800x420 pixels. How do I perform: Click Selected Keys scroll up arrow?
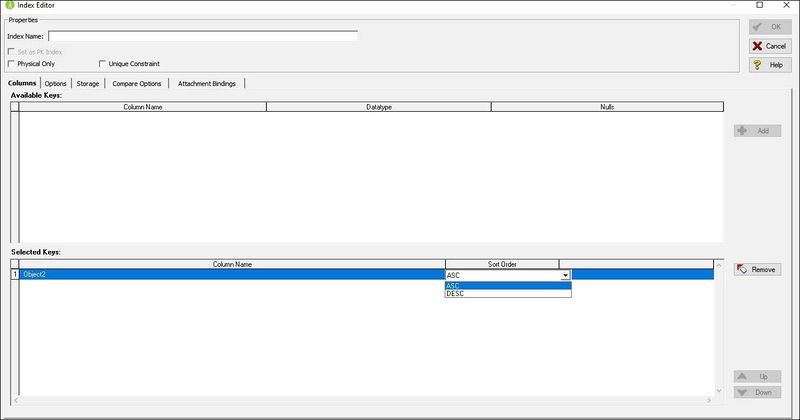(719, 265)
